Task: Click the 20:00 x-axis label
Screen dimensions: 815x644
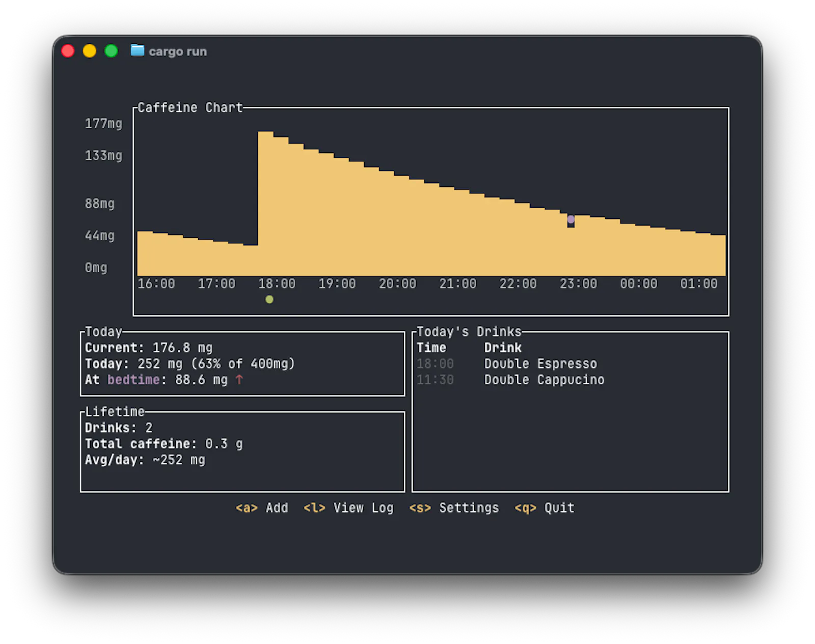Action: [x=397, y=284]
